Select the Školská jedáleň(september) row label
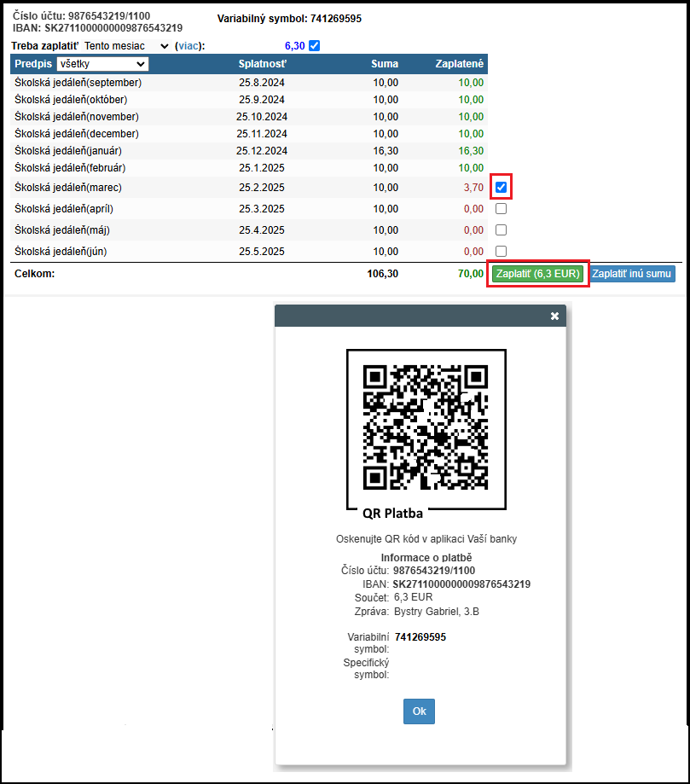This screenshot has width=690, height=784. (x=78, y=83)
